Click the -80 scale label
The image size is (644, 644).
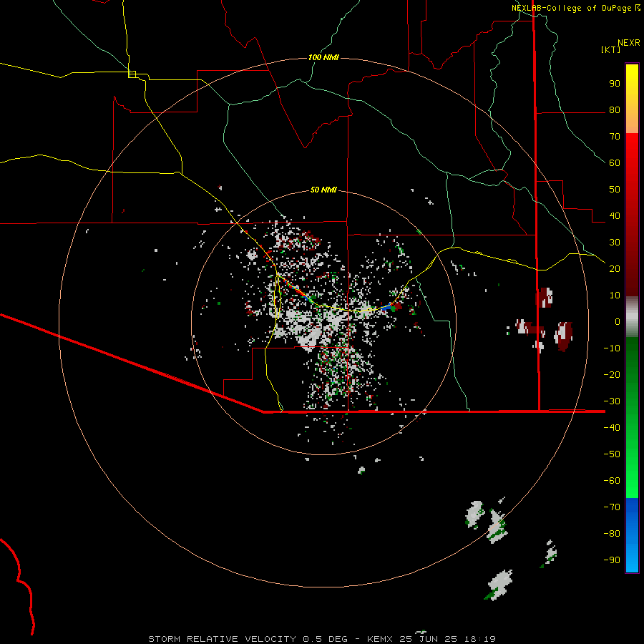[612, 534]
